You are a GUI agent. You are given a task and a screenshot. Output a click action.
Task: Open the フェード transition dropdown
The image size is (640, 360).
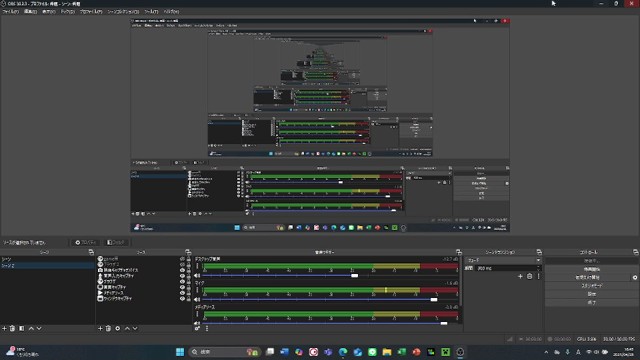[x=503, y=260]
